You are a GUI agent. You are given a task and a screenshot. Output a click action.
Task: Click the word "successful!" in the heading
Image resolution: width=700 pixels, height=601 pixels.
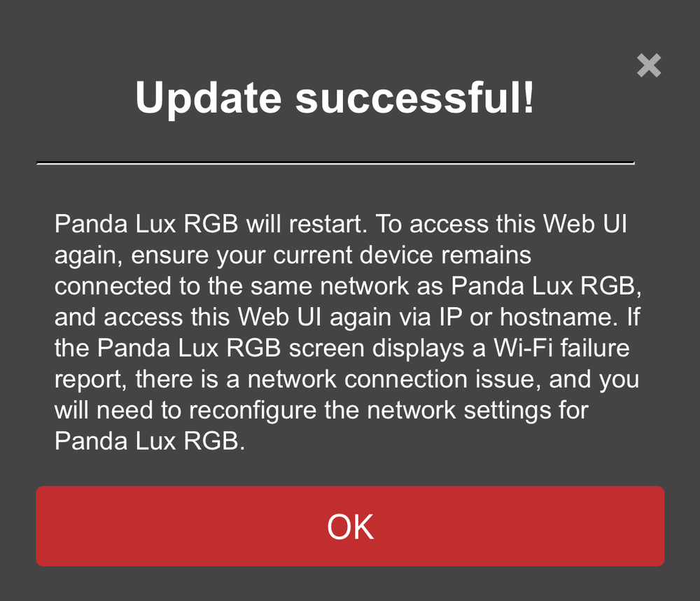pos(414,98)
